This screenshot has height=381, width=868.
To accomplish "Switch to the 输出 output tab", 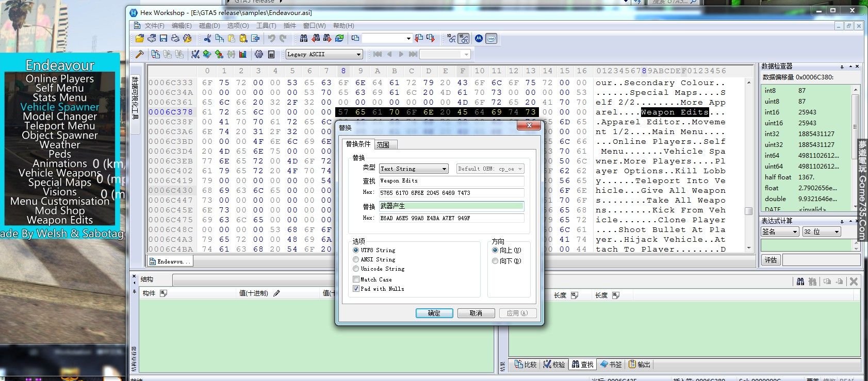I will tap(640, 365).
